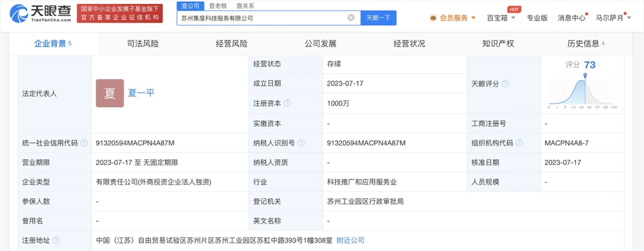The image size is (644, 251).
Task: Open the 专业版 link
Action: click(x=537, y=18)
